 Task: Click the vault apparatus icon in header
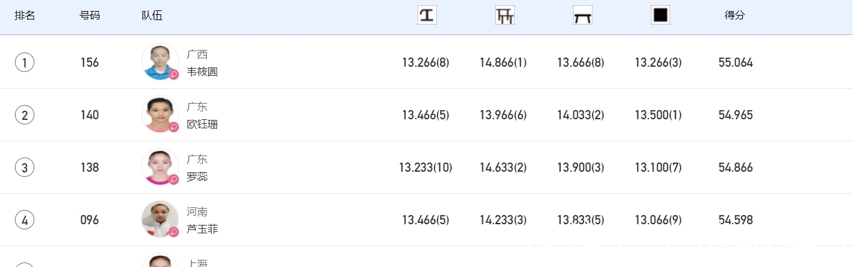point(427,15)
